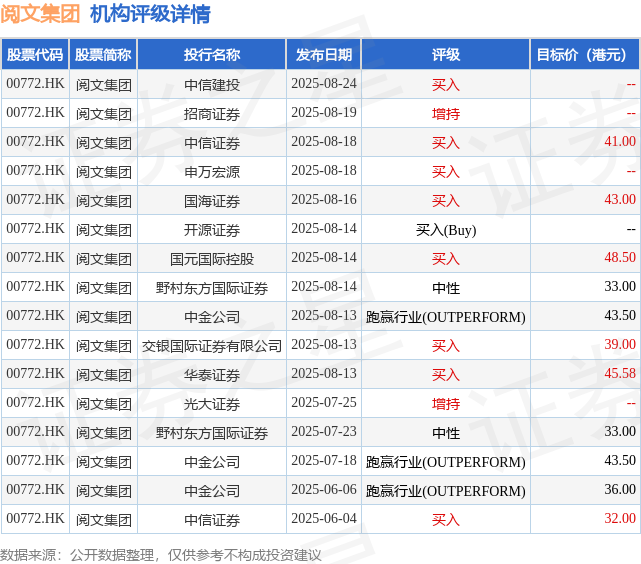Click 跑赢行业(OUTPERFORM) in the 2025-06-06 row

pyautogui.click(x=446, y=491)
